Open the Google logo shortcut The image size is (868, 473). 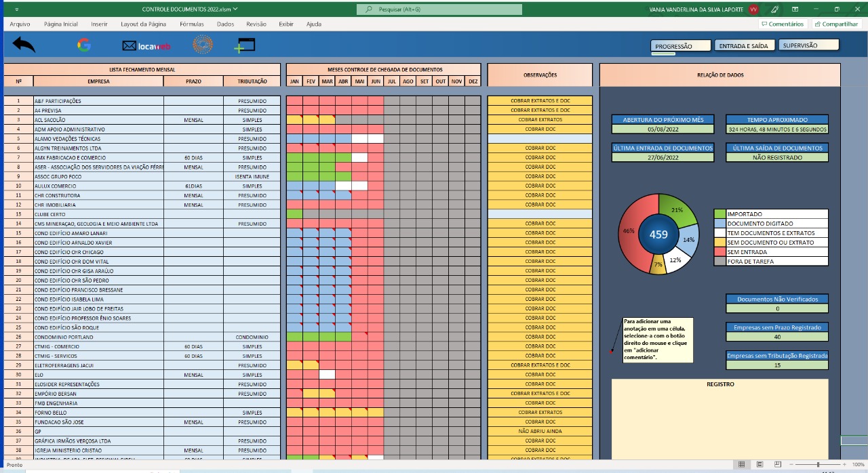(x=84, y=45)
